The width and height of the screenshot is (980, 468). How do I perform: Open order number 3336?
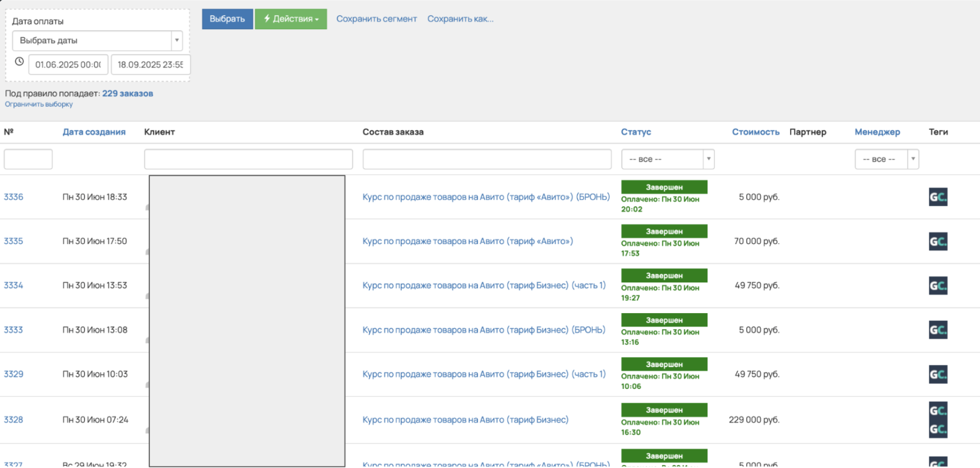pos(13,197)
